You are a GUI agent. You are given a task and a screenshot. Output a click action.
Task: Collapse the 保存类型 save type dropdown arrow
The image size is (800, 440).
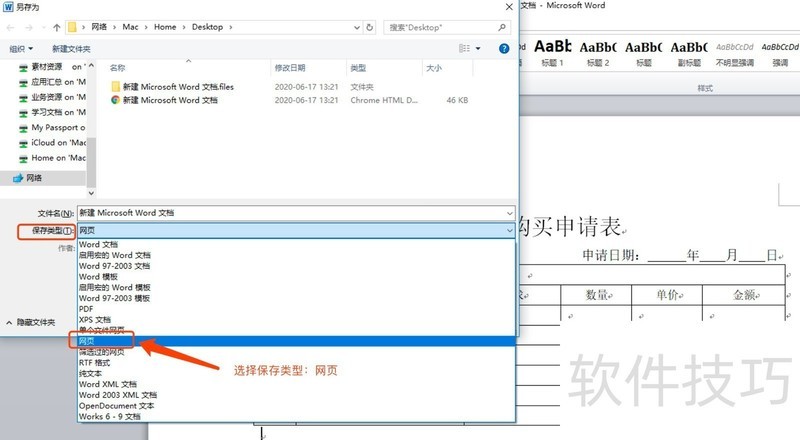pos(509,231)
